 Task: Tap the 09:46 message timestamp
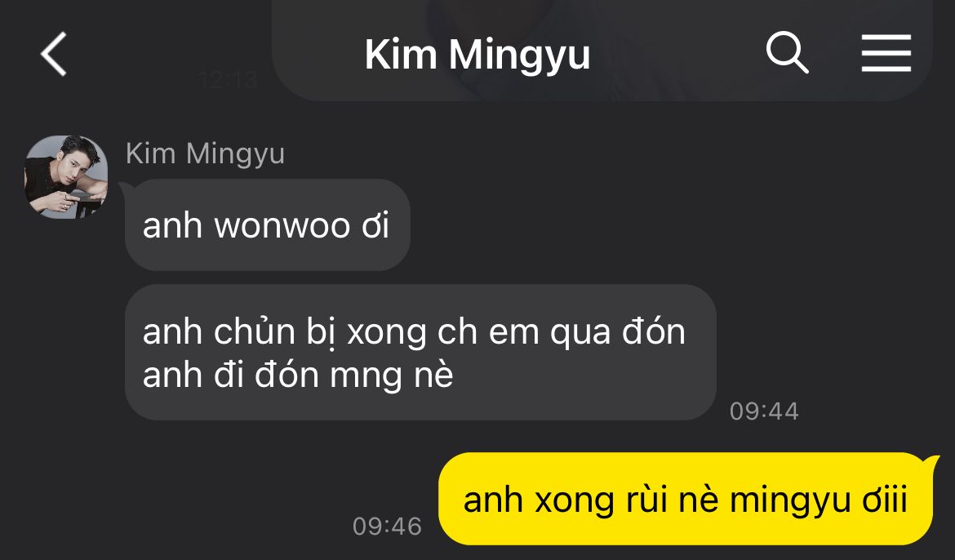coord(388,527)
